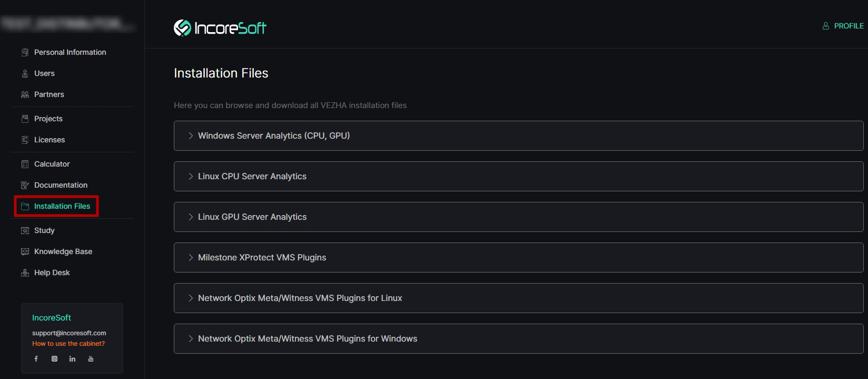Viewport: 868px width, 379px height.
Task: Expand Milestone XProtect VMS Plugins section
Action: 518,257
